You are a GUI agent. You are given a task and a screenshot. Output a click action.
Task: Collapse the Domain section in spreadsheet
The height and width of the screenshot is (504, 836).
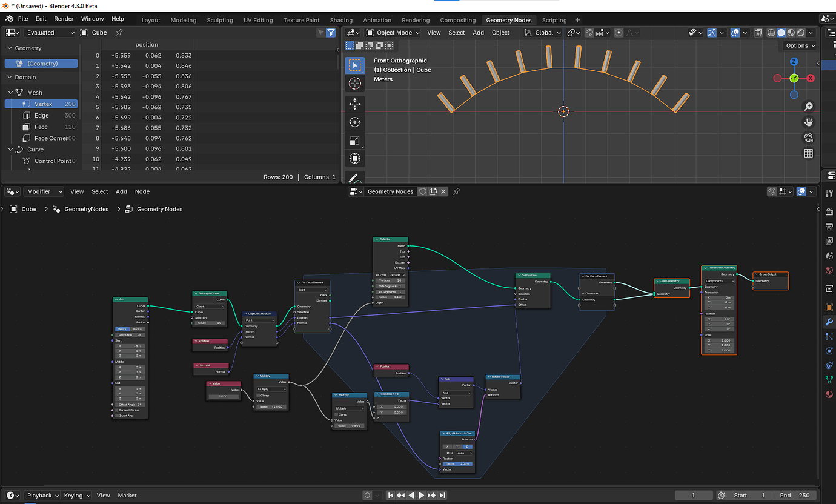[10, 77]
